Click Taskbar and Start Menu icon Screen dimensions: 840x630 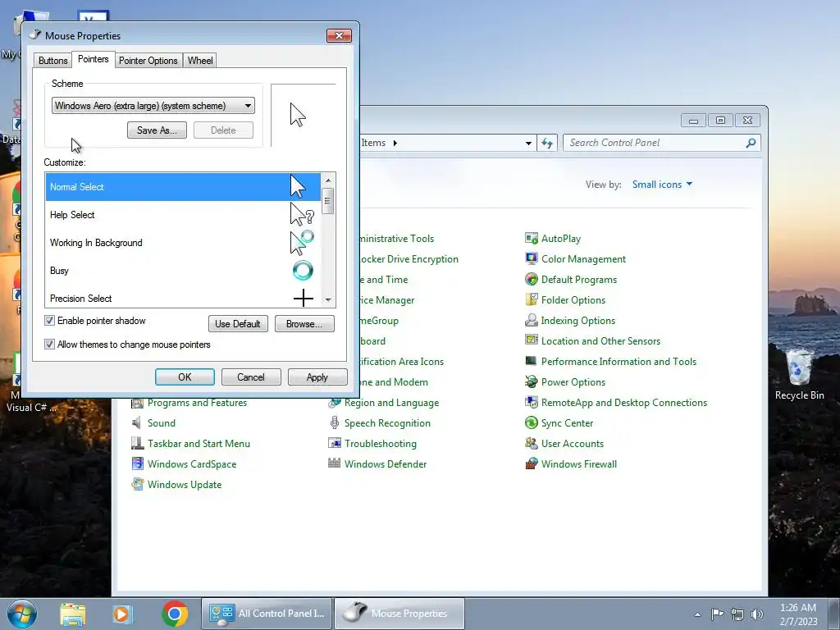(137, 444)
